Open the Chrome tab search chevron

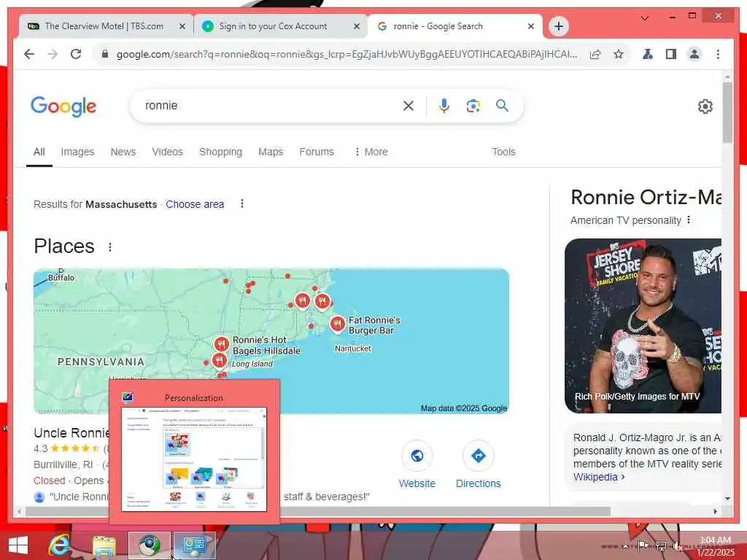coord(645,17)
